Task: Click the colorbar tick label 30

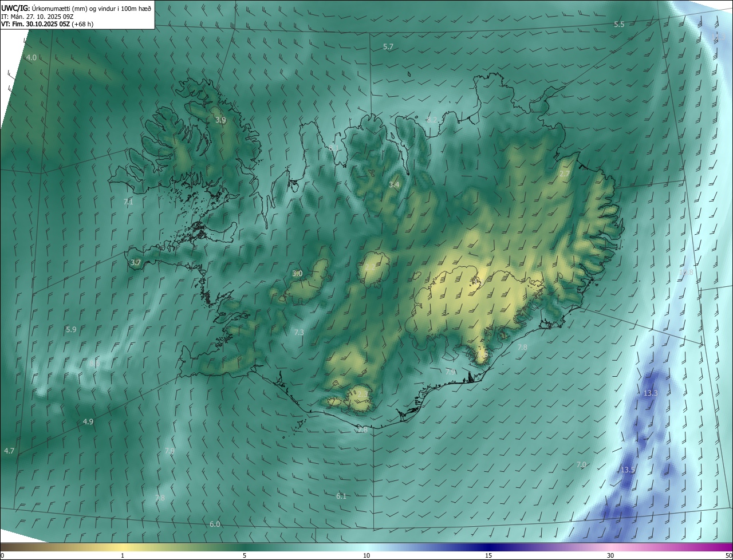Action: (x=610, y=556)
